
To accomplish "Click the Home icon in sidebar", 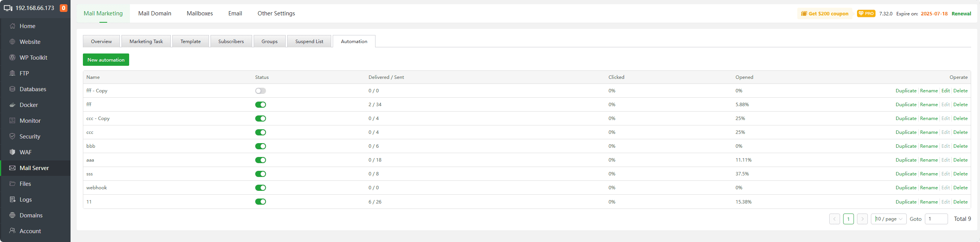I will pos(12,26).
